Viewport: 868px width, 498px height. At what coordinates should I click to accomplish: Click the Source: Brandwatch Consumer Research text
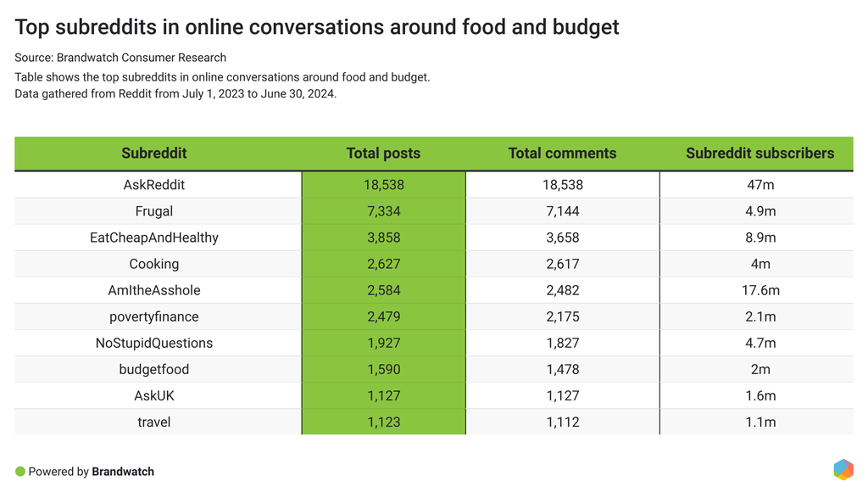pos(120,58)
